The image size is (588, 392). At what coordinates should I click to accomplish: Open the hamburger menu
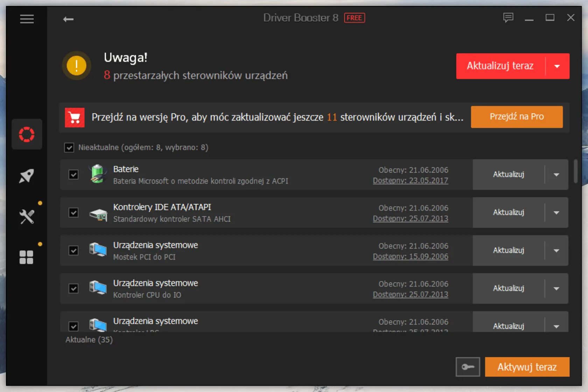(27, 19)
